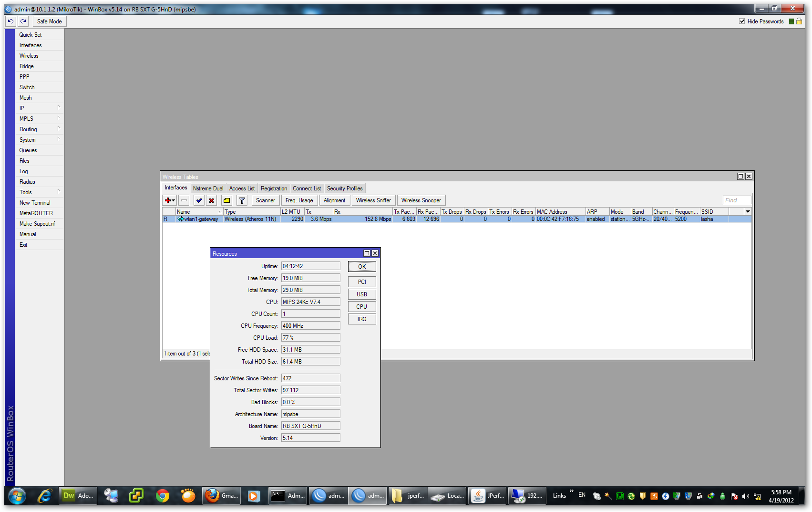
Task: Sort the table by the Name column header
Action: (x=199, y=211)
